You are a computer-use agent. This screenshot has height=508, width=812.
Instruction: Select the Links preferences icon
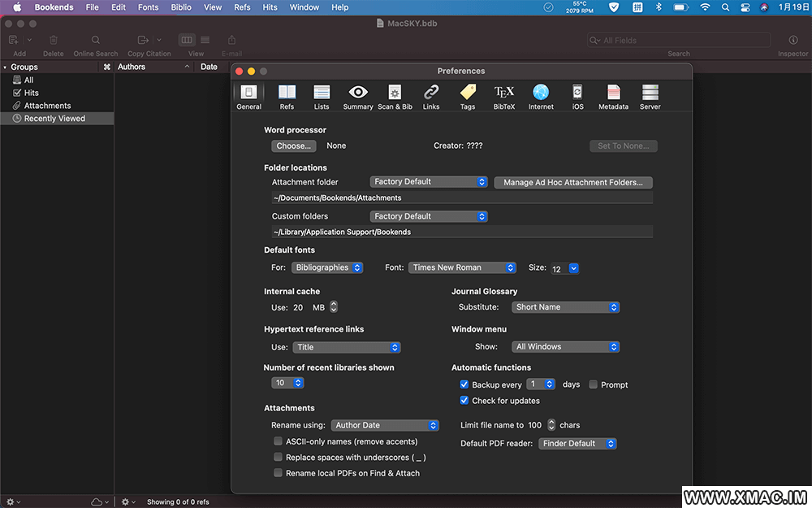click(431, 96)
